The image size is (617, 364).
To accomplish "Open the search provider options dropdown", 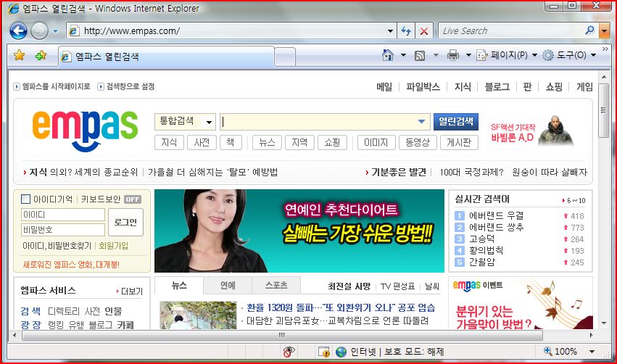I will pos(604,30).
